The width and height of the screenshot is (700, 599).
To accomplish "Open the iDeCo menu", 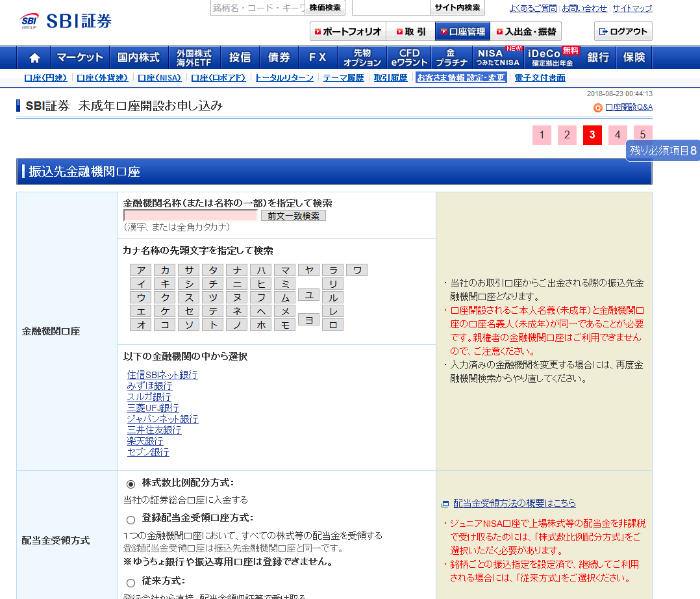I will click(552, 58).
